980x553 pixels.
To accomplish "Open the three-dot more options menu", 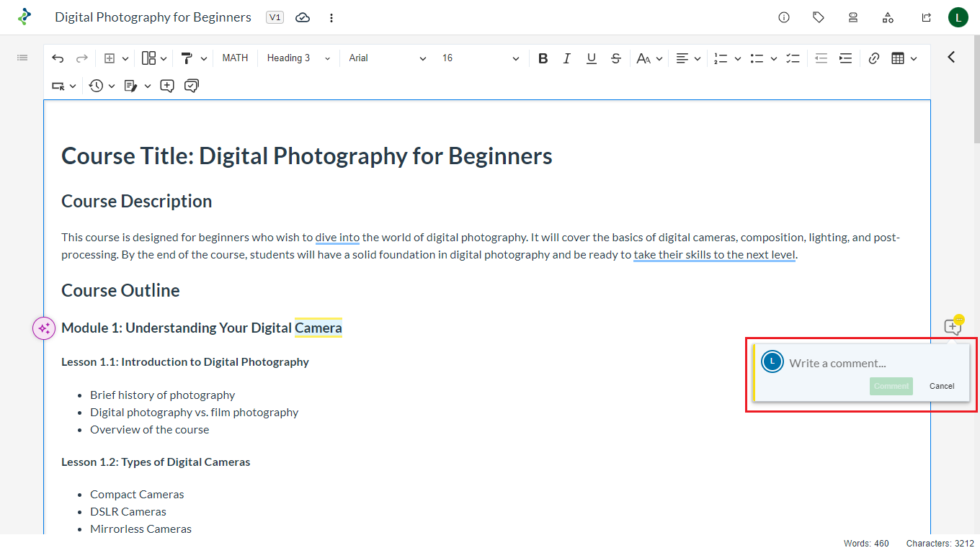I will click(331, 17).
